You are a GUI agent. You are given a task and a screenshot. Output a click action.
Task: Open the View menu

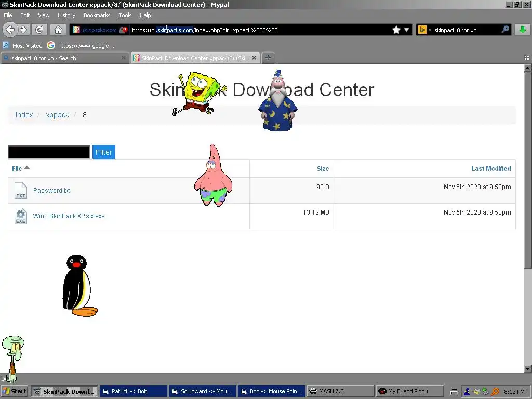coord(44,15)
